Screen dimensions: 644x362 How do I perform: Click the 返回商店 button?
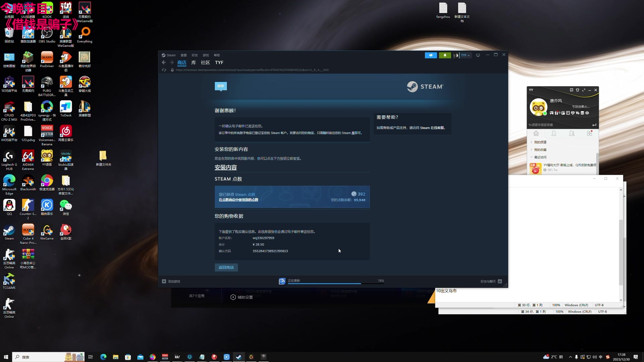coord(226,267)
